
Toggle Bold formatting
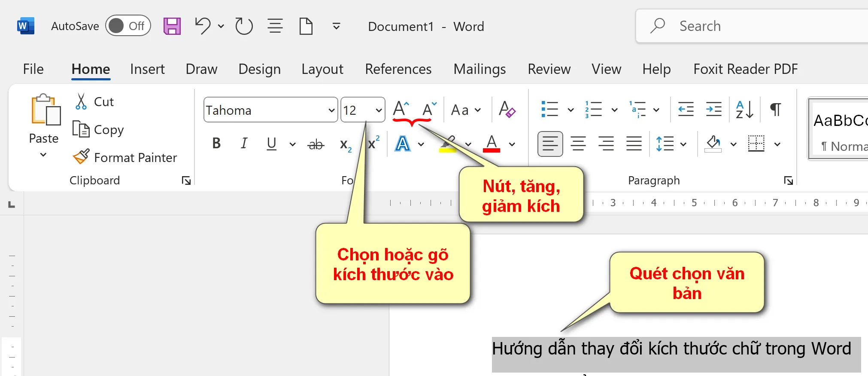click(x=216, y=144)
